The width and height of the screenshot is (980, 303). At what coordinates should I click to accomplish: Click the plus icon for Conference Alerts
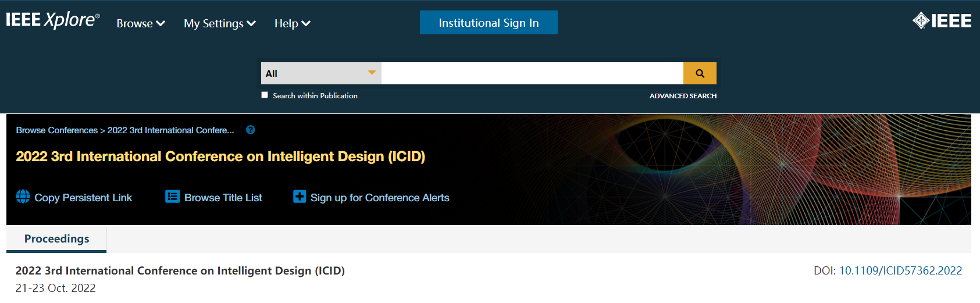300,197
